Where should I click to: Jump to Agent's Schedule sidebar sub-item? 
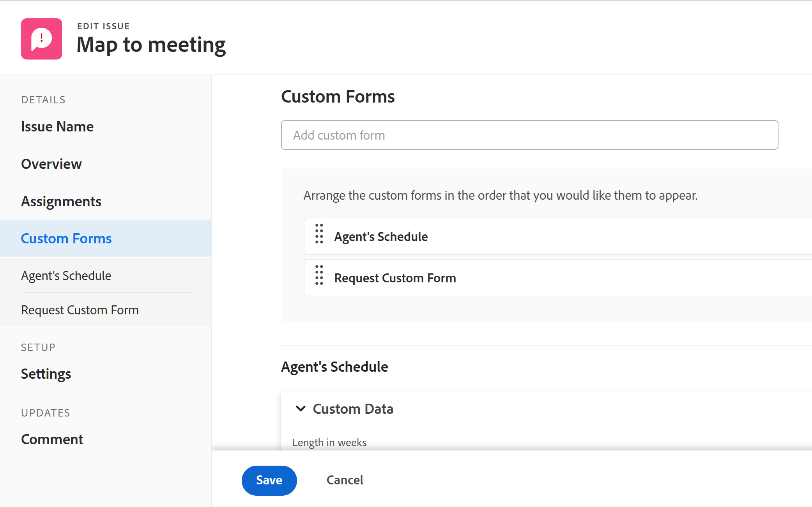66,276
